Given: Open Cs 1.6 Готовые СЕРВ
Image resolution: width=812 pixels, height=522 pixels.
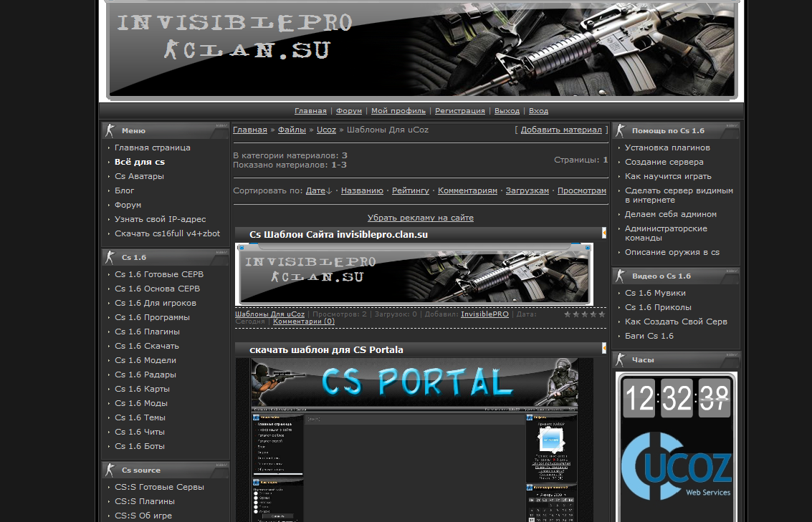Looking at the screenshot, I should pos(159,275).
